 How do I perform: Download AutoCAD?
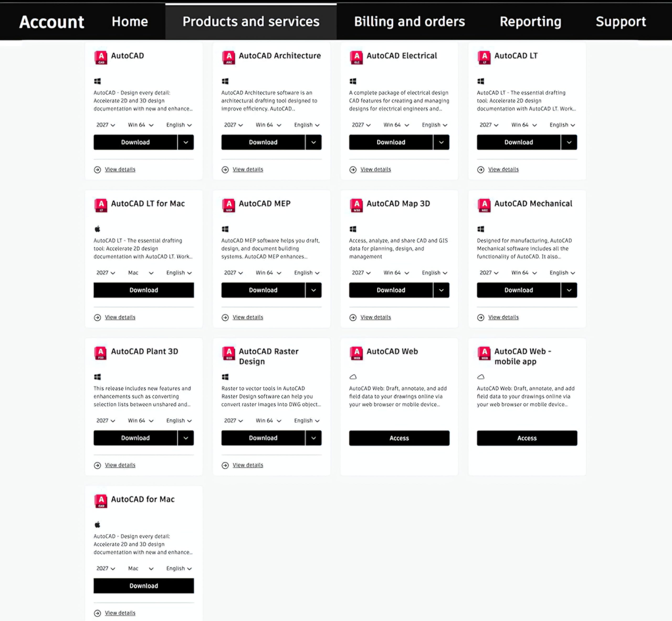135,142
